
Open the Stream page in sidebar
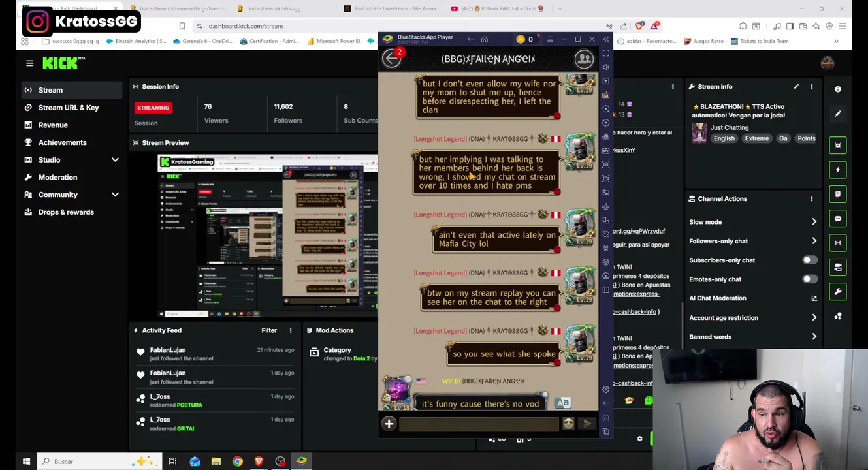[x=71, y=90]
